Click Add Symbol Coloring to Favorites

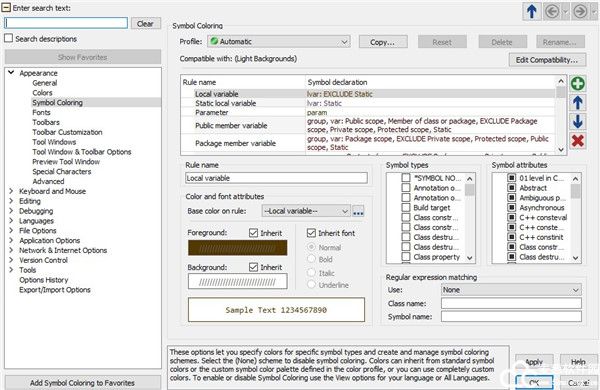coord(82,383)
